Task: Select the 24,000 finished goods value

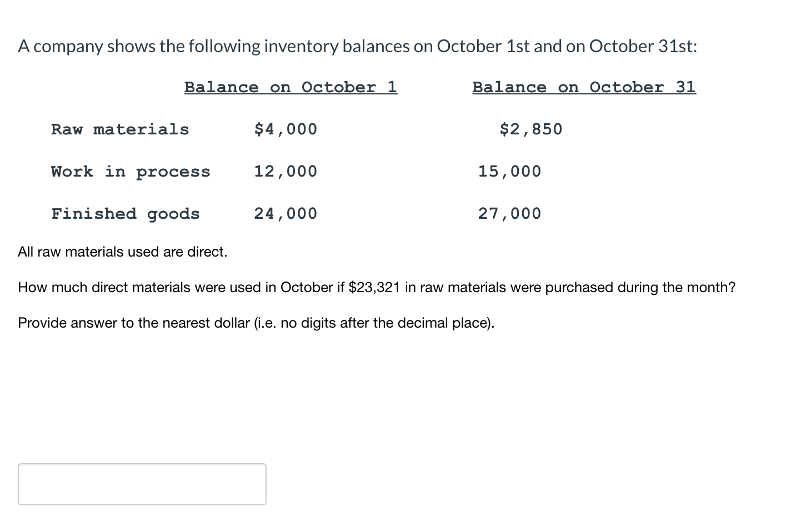Action: (x=286, y=213)
